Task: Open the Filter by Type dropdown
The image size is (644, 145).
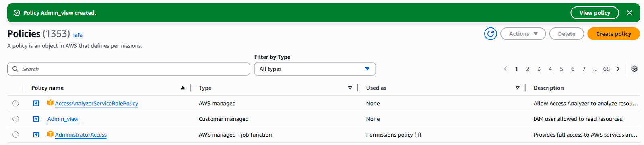Action: click(315, 69)
